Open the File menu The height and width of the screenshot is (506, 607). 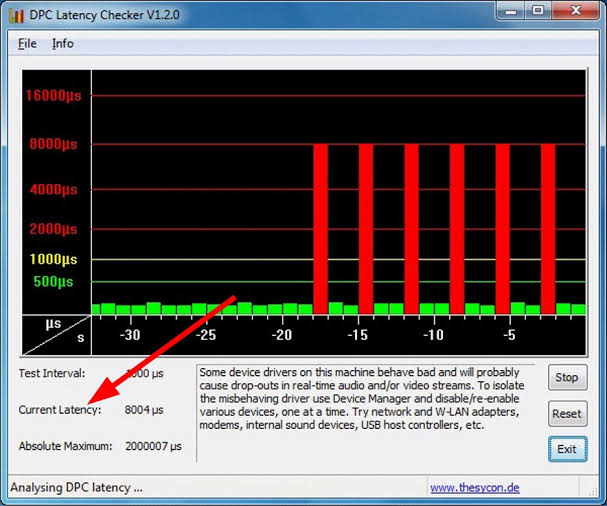(x=27, y=43)
